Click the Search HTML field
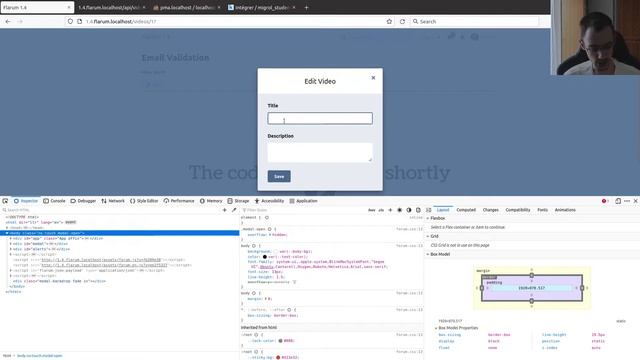Screen dimensions: 640x360 point(110,210)
